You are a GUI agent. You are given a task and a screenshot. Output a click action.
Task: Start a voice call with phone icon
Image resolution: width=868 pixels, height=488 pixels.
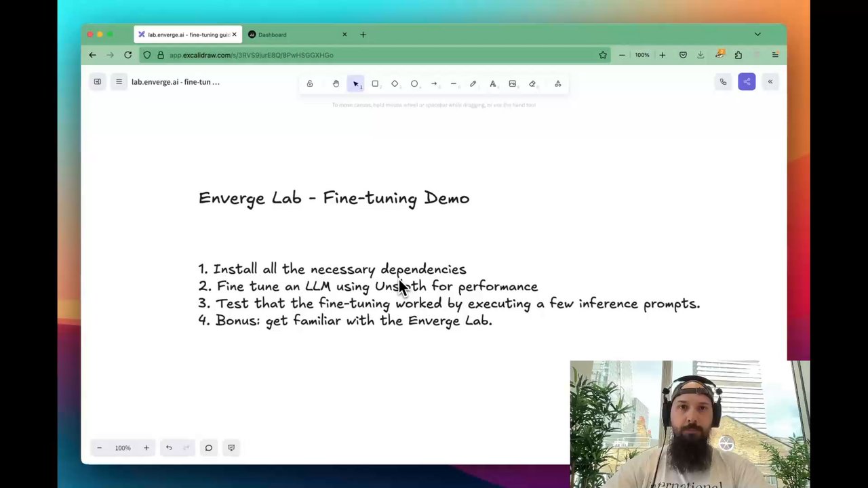pyautogui.click(x=723, y=82)
